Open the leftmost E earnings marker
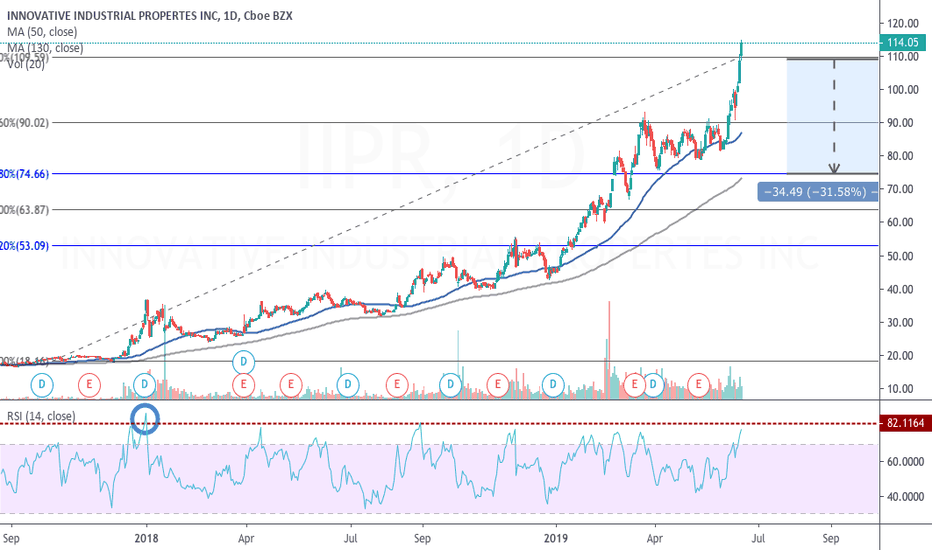Screen dimensions: 932x550 click(x=89, y=385)
